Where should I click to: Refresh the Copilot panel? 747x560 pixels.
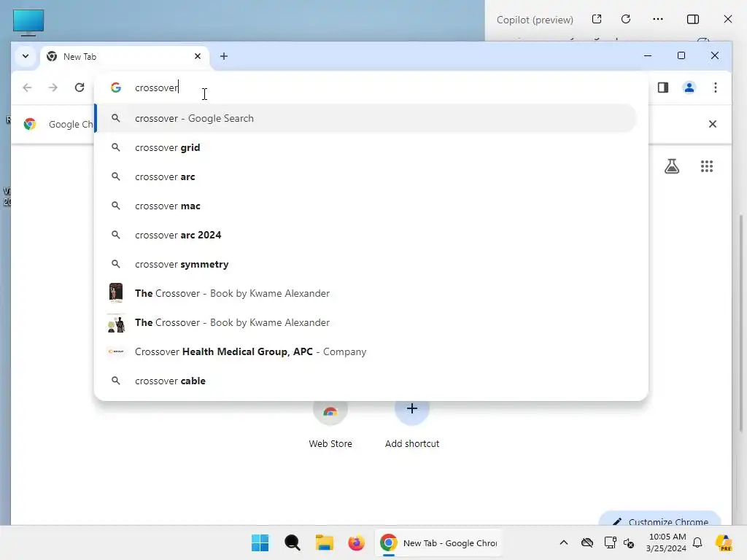pyautogui.click(x=626, y=19)
